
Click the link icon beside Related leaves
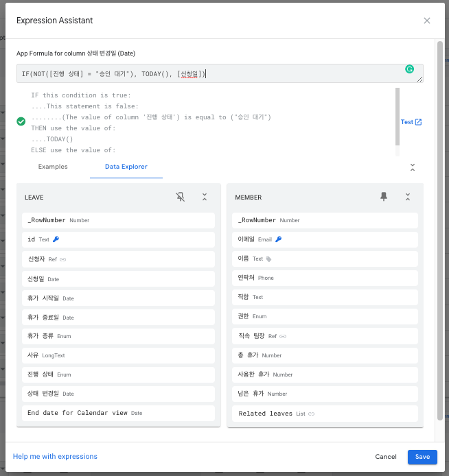tap(312, 414)
